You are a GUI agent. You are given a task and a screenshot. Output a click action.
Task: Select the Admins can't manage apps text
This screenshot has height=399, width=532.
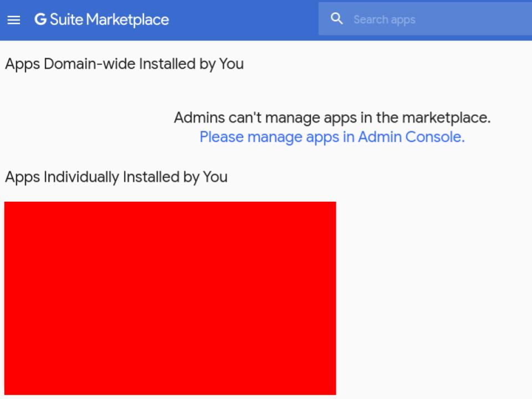point(332,117)
